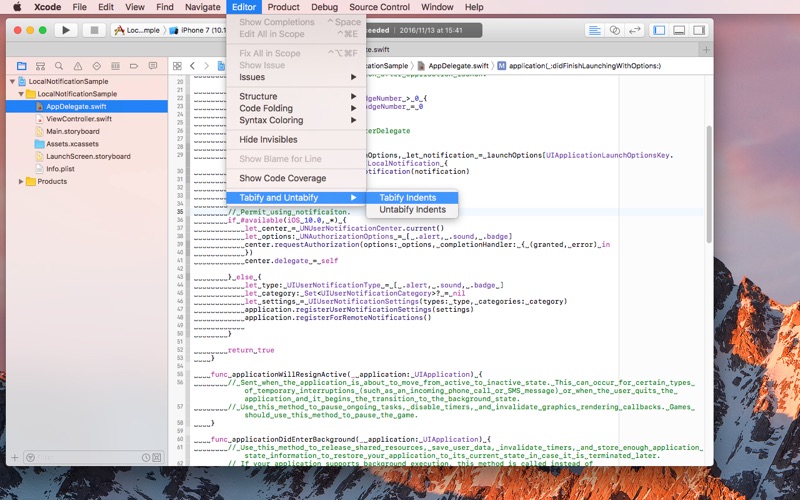Open the Symbol navigator tab
Image resolution: width=800 pixels, height=500 pixels.
pos(40,66)
